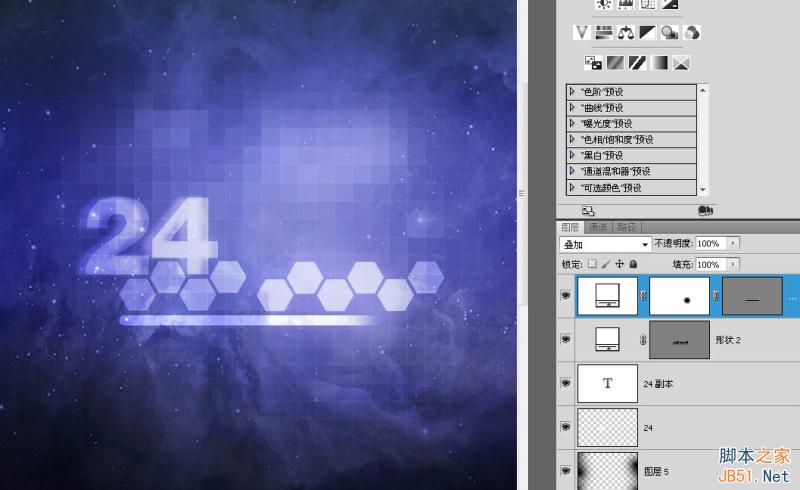Select the 24 layer transparent thumbnail
The height and width of the screenshot is (490, 800).
pos(607,427)
